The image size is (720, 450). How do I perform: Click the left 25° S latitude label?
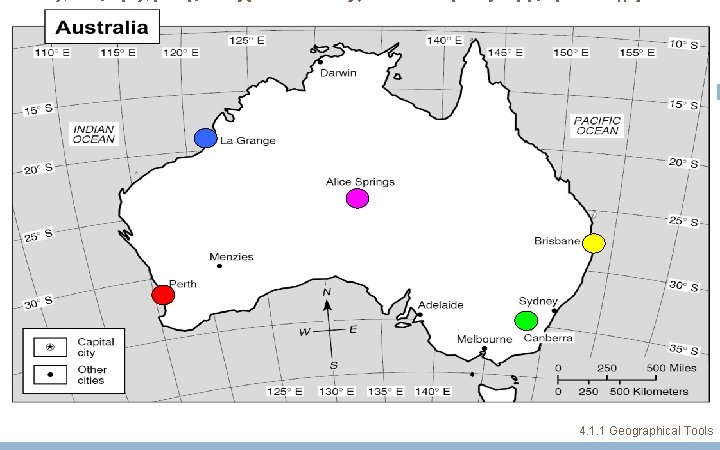click(x=38, y=236)
